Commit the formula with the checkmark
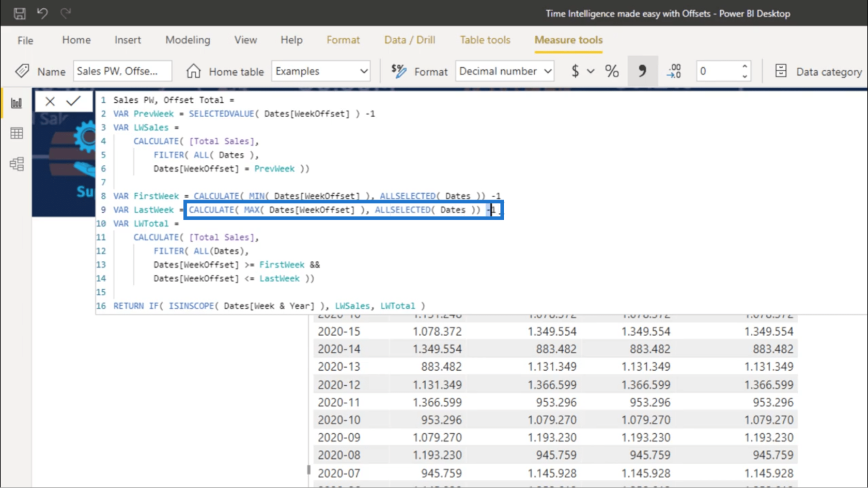868x488 pixels. [73, 101]
